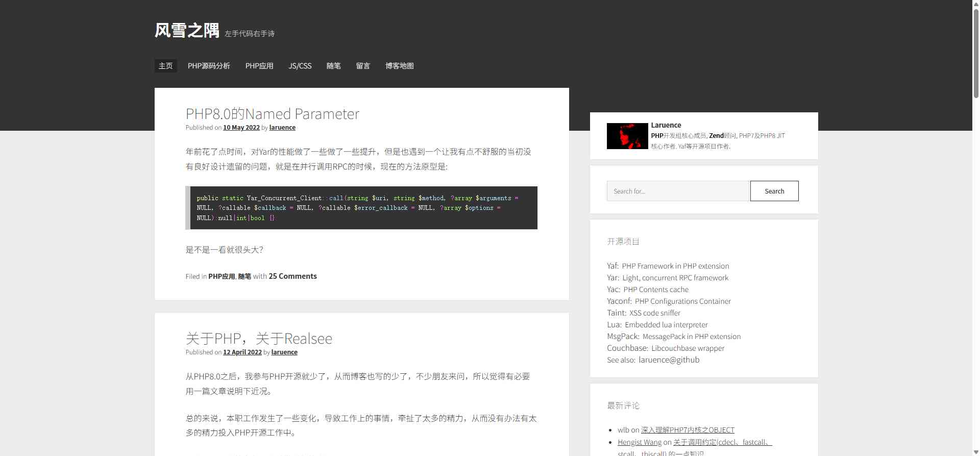Open the 主页 navigation menu item
This screenshot has width=980, height=456.
(x=165, y=66)
